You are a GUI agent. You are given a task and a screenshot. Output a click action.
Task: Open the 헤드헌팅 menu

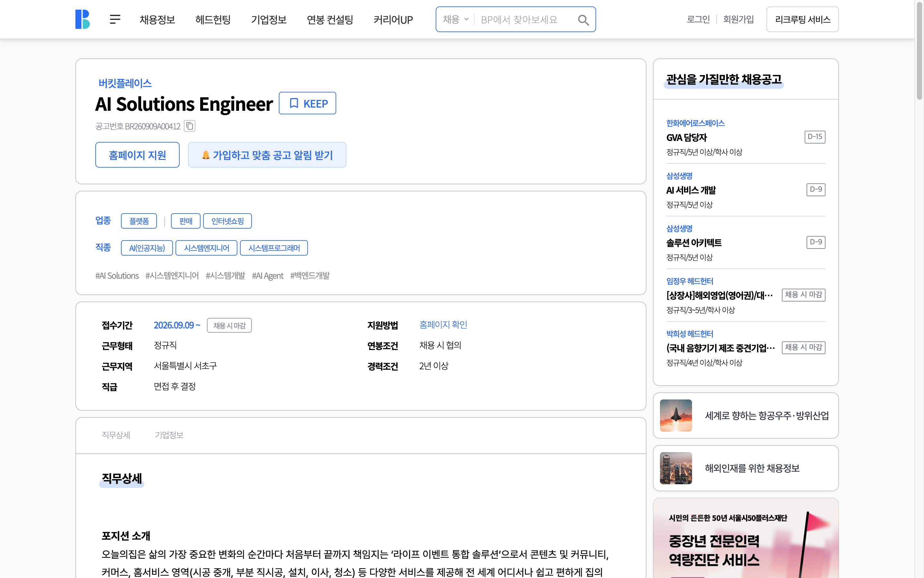click(x=213, y=20)
